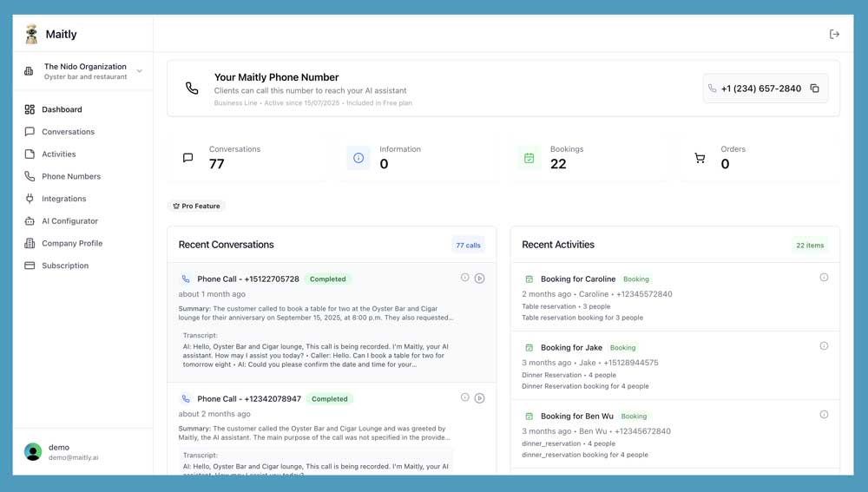Play the +15122705728 call recording

[x=479, y=279]
